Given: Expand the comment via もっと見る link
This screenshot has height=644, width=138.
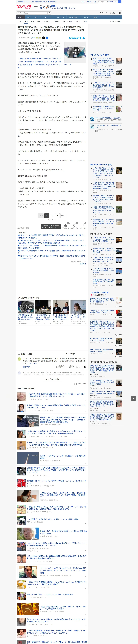Looking at the screenshot, I should [34, 363].
